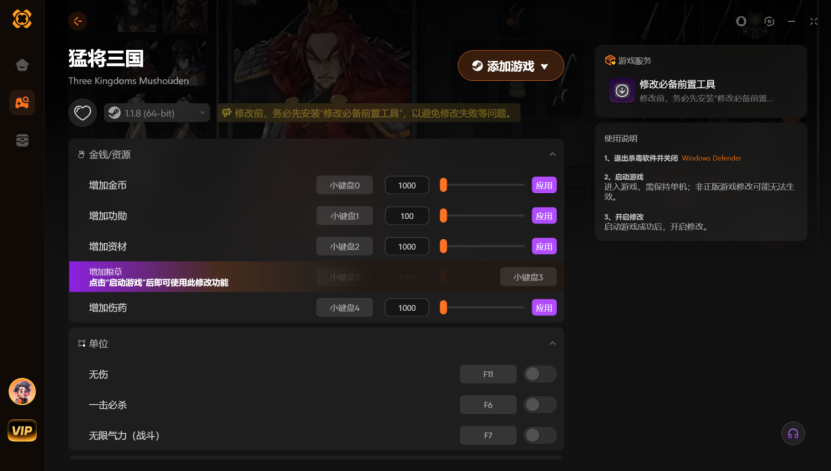
Task: Enable the 一击必杀 toggle
Action: point(540,405)
